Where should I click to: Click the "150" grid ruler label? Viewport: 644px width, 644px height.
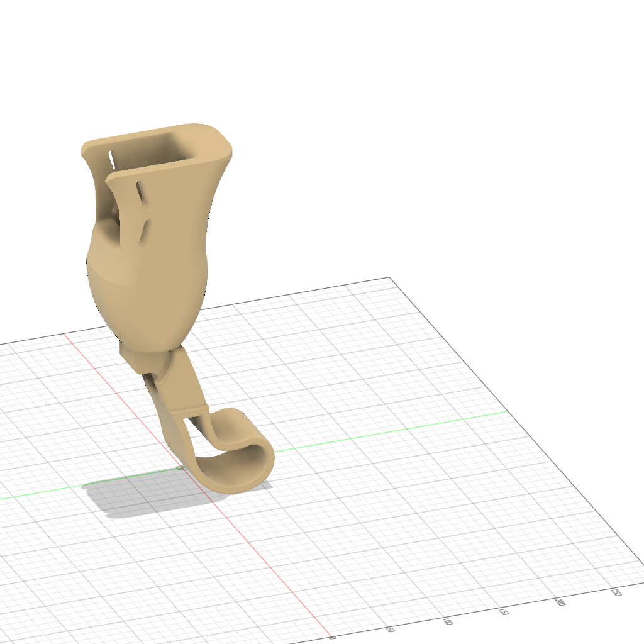504,611
